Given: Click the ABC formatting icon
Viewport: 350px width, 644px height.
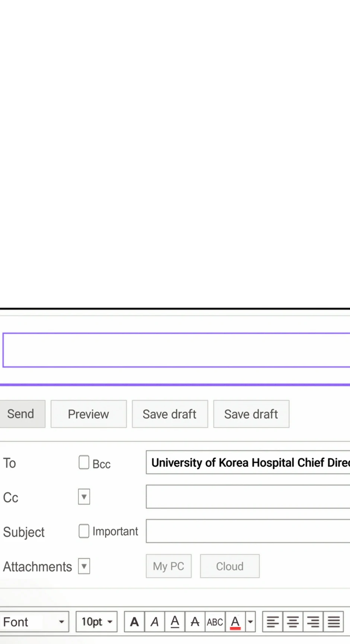Looking at the screenshot, I should pyautogui.click(x=215, y=622).
